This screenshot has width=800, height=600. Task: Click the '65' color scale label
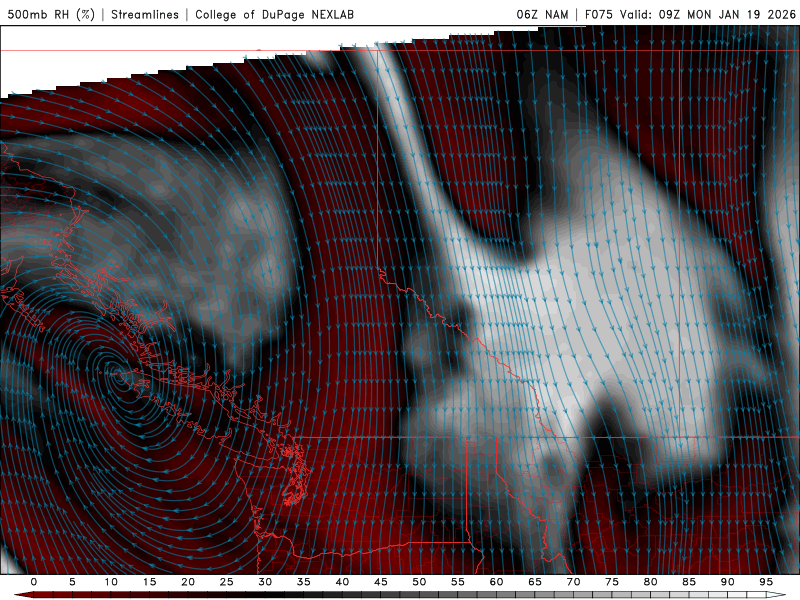tap(535, 582)
